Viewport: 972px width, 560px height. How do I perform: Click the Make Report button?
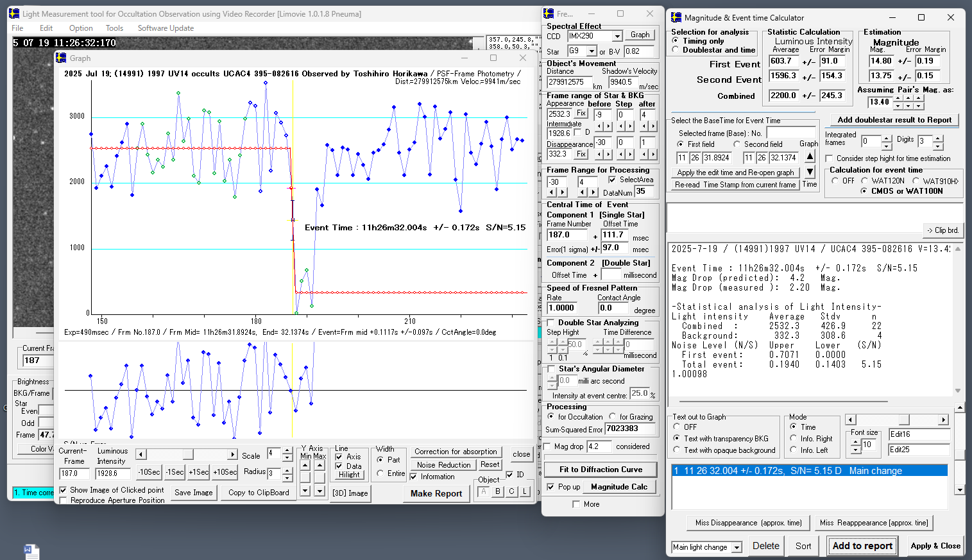(436, 493)
